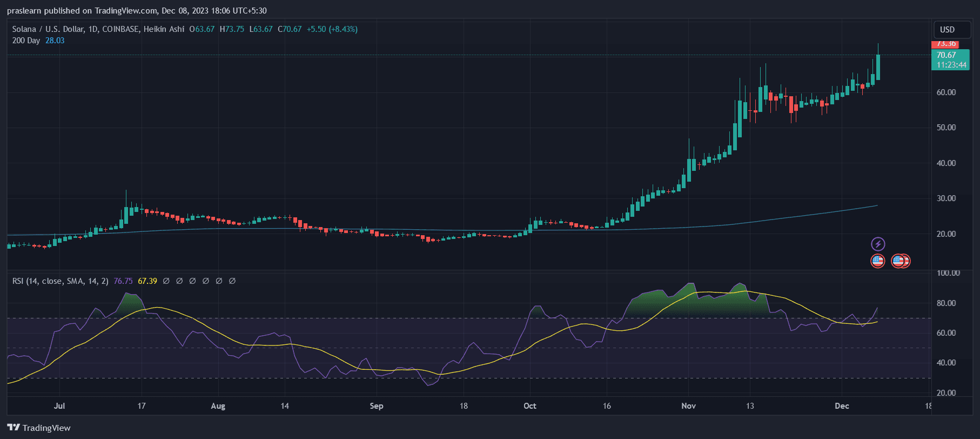Click the red 73.36 price label
The width and height of the screenshot is (980, 439).
click(x=945, y=44)
